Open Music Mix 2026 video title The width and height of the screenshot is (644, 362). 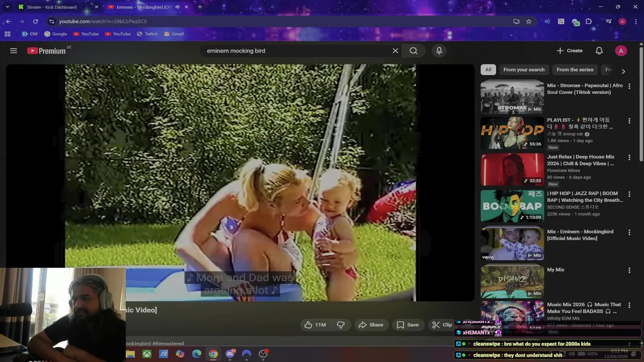tap(584, 308)
